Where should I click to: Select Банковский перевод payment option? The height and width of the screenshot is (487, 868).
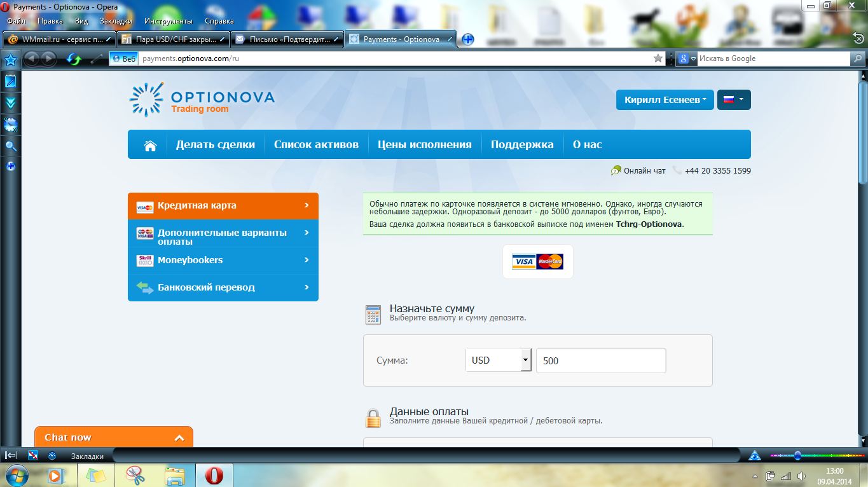pos(223,287)
